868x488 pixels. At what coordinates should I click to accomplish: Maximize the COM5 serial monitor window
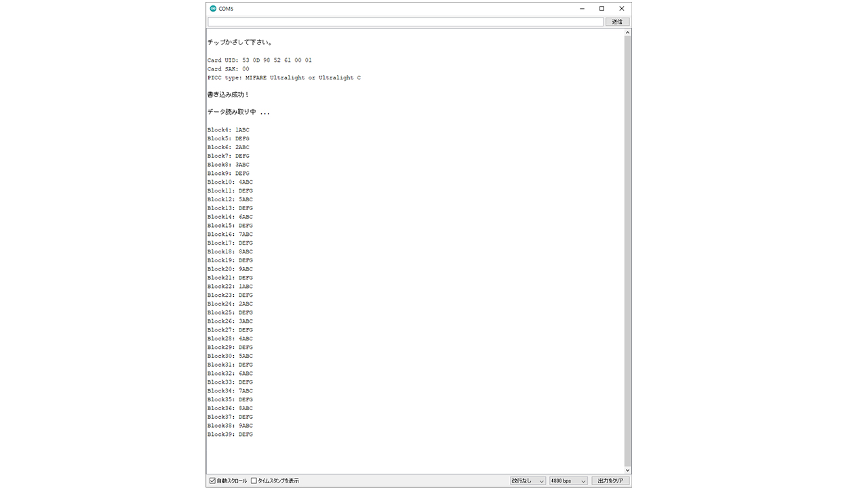coord(601,9)
